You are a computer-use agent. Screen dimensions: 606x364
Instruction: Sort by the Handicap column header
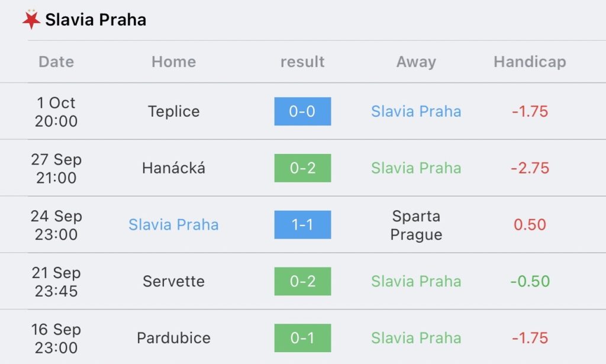(x=530, y=62)
